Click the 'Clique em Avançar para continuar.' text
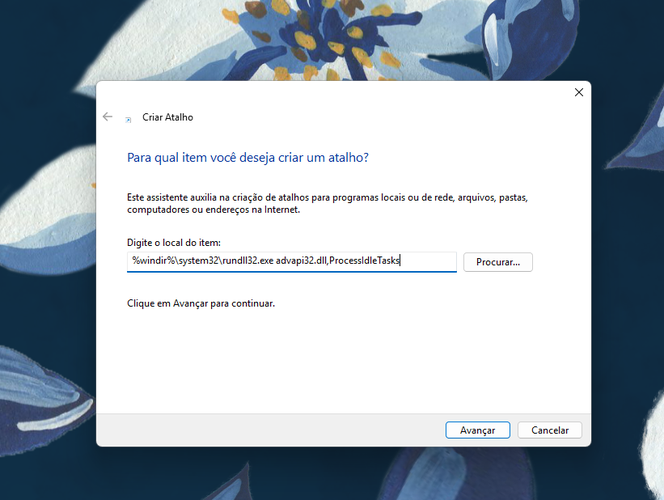Screen dimensions: 664x500 (x=201, y=304)
